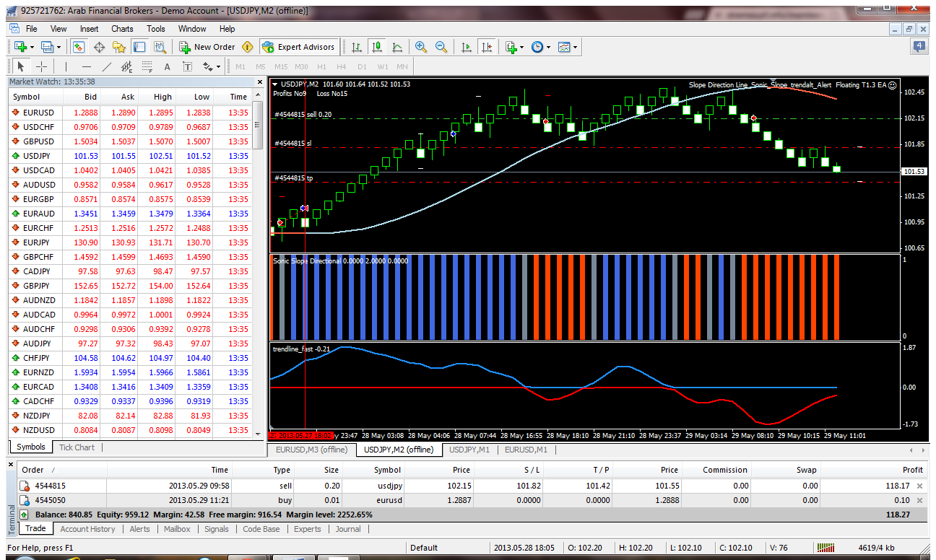Click the order icon of 4545050

25,500
